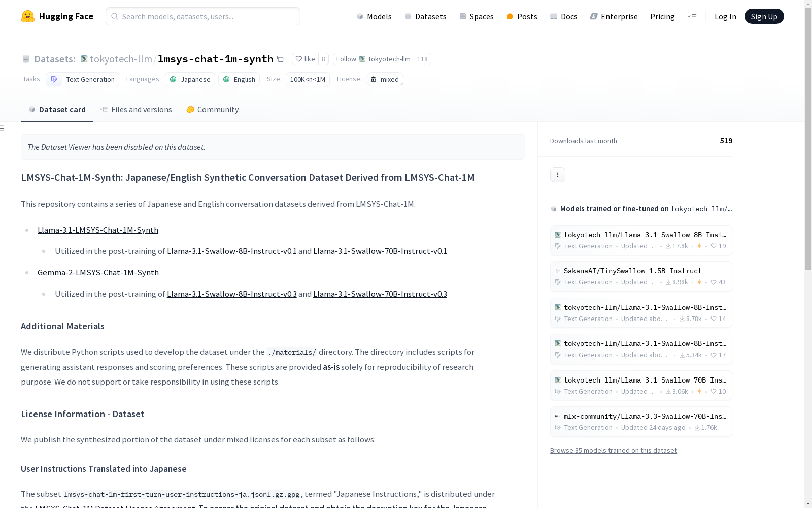Screen dimensions: 812x508
Task: Select the English language tag
Action: (x=239, y=79)
